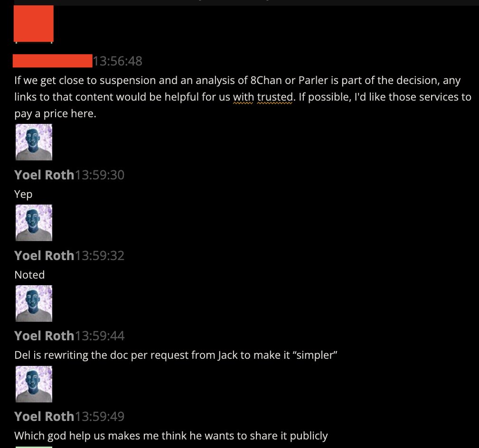Image resolution: width=479 pixels, height=448 pixels.
Task: Open the avatar above the 13:59:49 message
Action: 34,384
